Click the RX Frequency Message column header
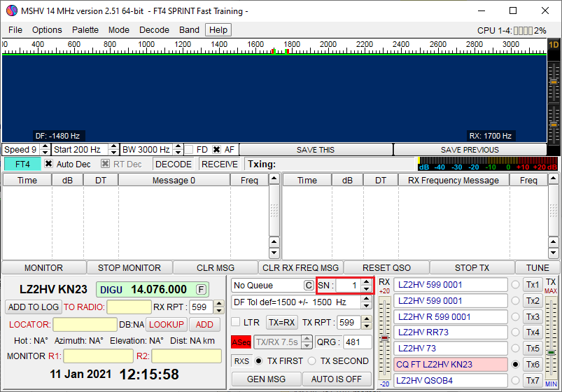This screenshot has height=392, width=562. (454, 180)
